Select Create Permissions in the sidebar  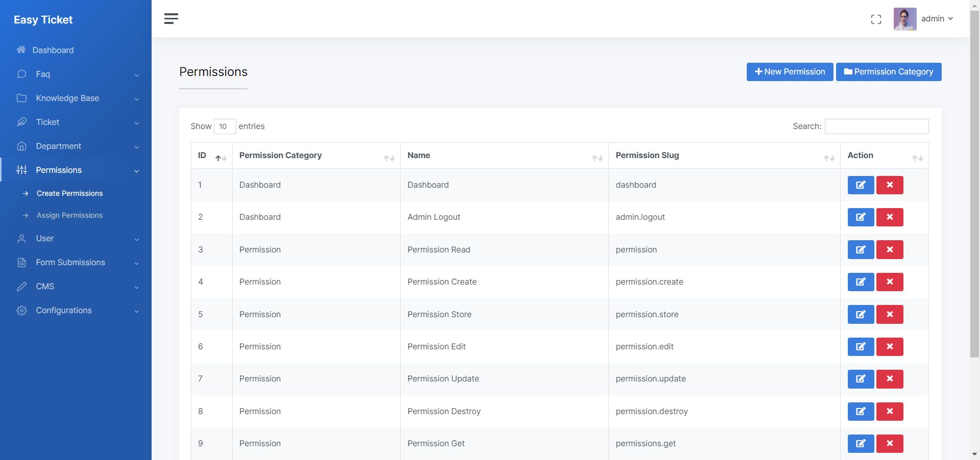69,193
